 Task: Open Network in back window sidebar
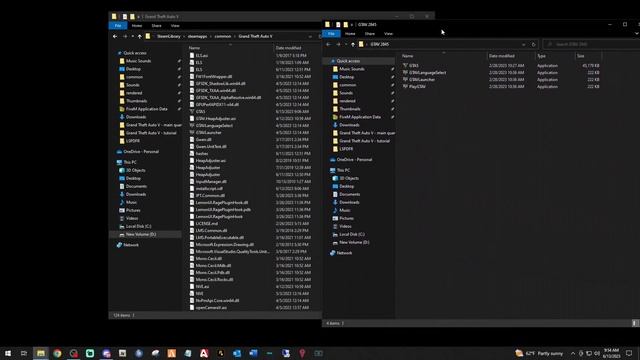click(131, 245)
